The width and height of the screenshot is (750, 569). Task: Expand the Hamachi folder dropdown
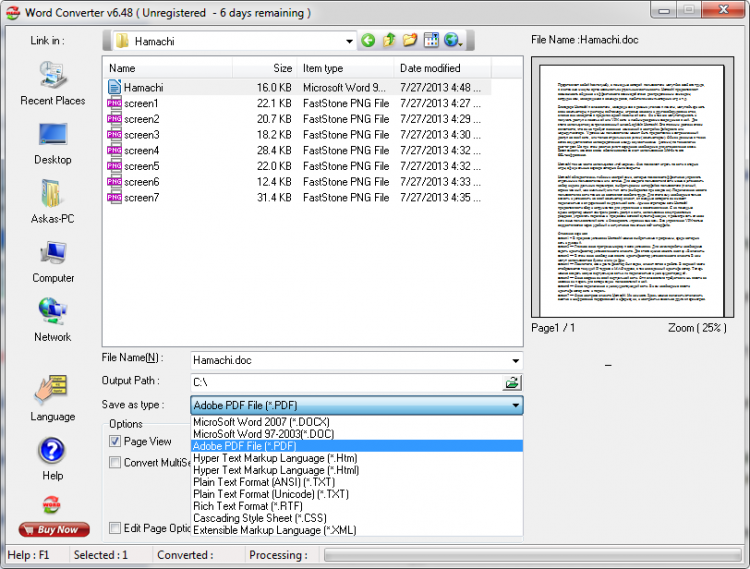click(350, 41)
